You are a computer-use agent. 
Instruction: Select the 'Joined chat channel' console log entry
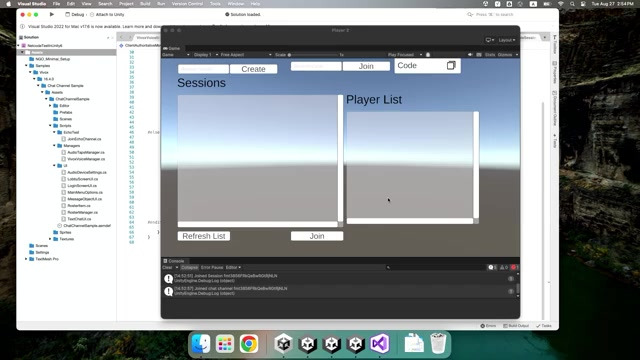[x=339, y=291]
